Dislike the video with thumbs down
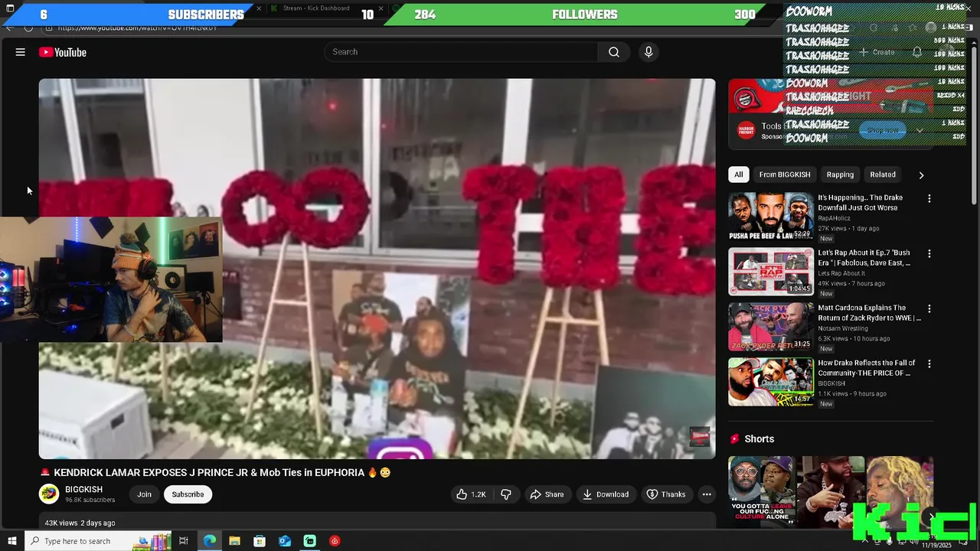Image resolution: width=980 pixels, height=551 pixels. click(506, 494)
